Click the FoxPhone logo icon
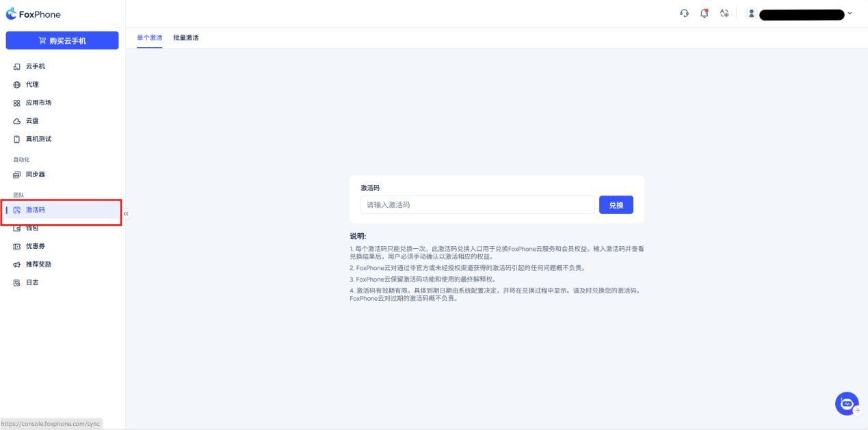868x430 pixels. pyautogui.click(x=12, y=14)
